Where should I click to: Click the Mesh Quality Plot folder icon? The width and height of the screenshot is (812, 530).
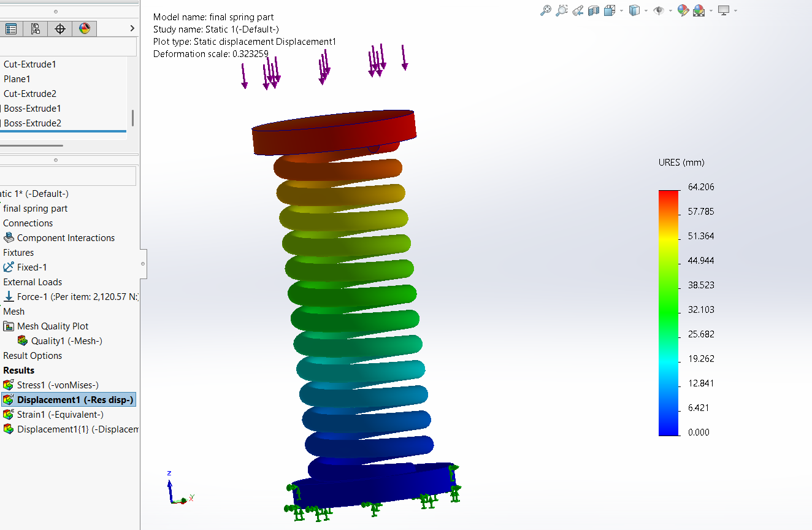(9, 326)
